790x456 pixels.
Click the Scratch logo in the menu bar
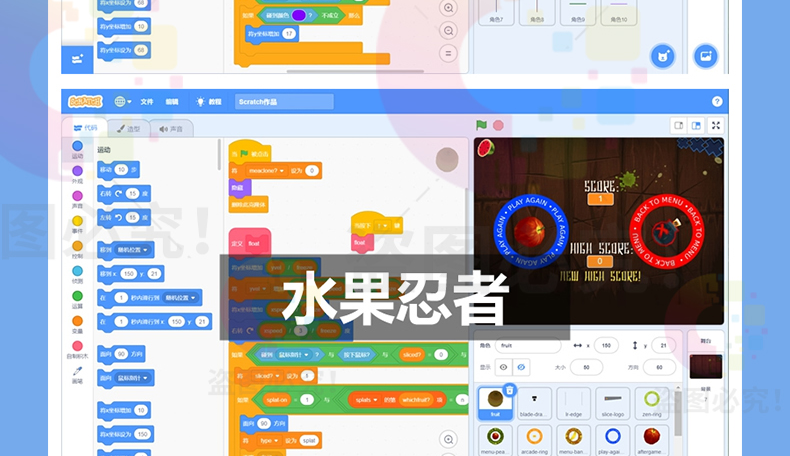coord(85,102)
